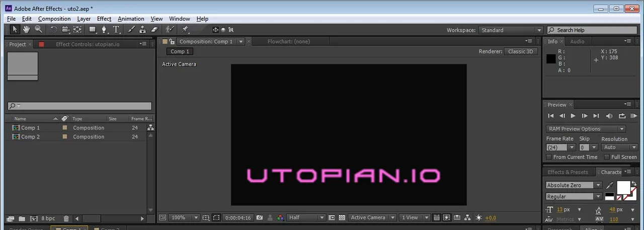Reset exposure aperture icon

[x=478, y=217]
